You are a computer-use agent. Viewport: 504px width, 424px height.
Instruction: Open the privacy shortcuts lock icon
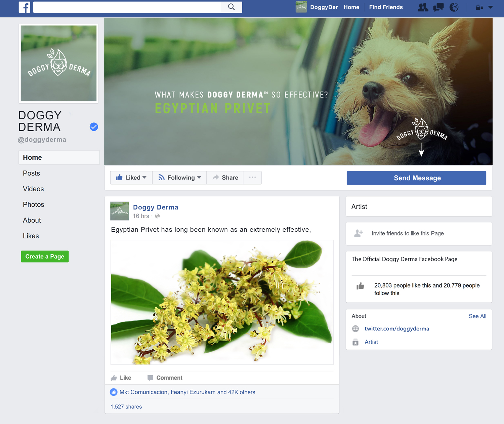[479, 7]
